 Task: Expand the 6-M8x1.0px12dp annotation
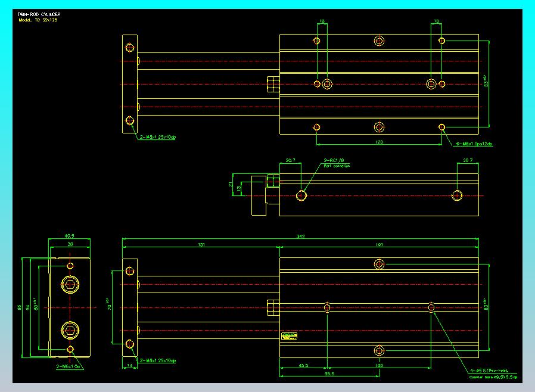click(x=474, y=143)
